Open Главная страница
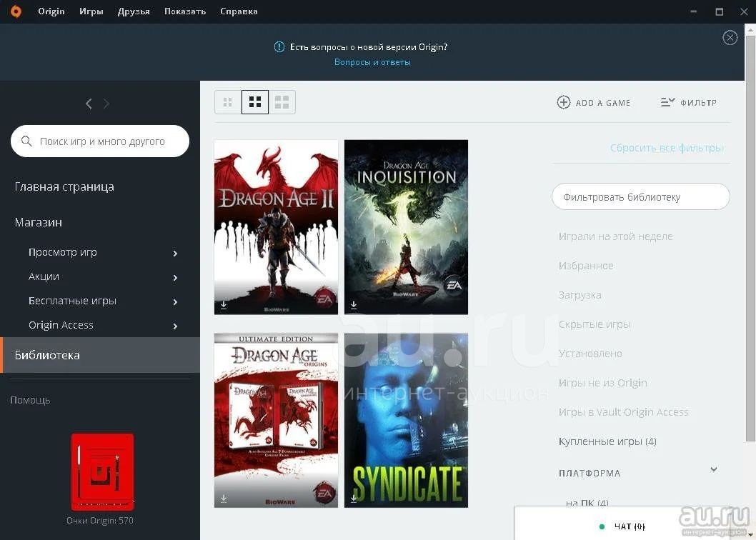 point(64,187)
